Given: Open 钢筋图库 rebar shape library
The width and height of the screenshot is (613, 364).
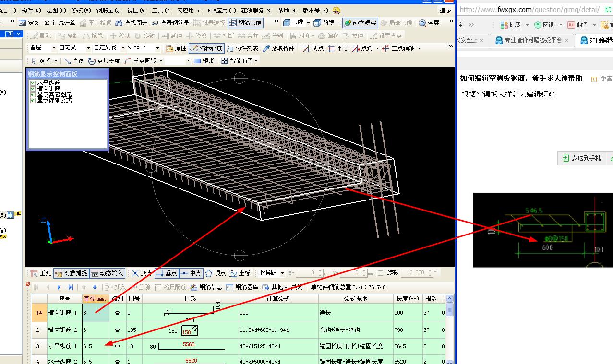Looking at the screenshot, I should pos(243,287).
